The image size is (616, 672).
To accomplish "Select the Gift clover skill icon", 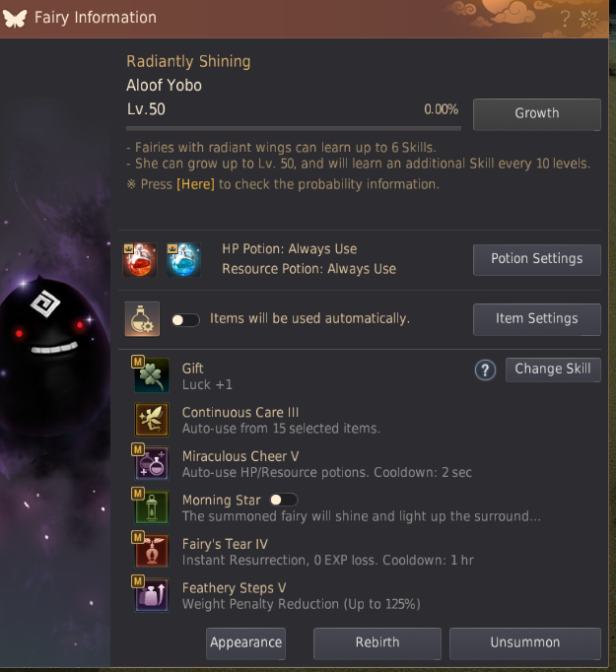I will coord(152,375).
